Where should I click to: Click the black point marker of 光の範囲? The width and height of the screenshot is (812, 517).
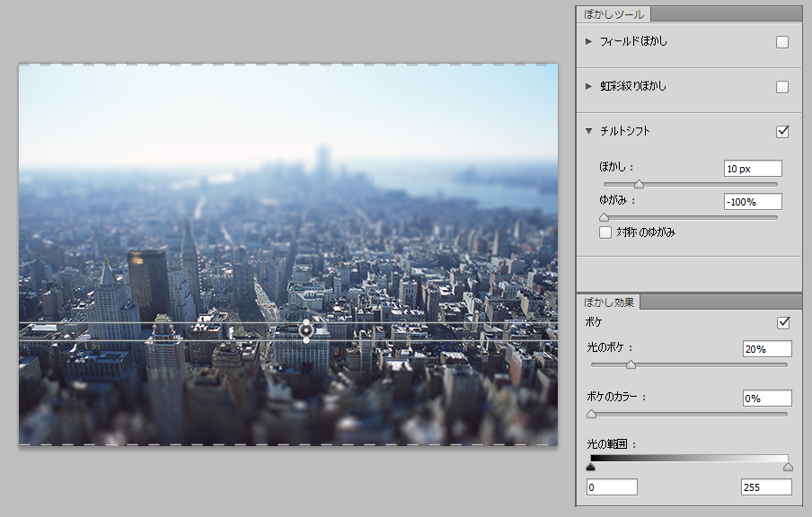pos(591,467)
